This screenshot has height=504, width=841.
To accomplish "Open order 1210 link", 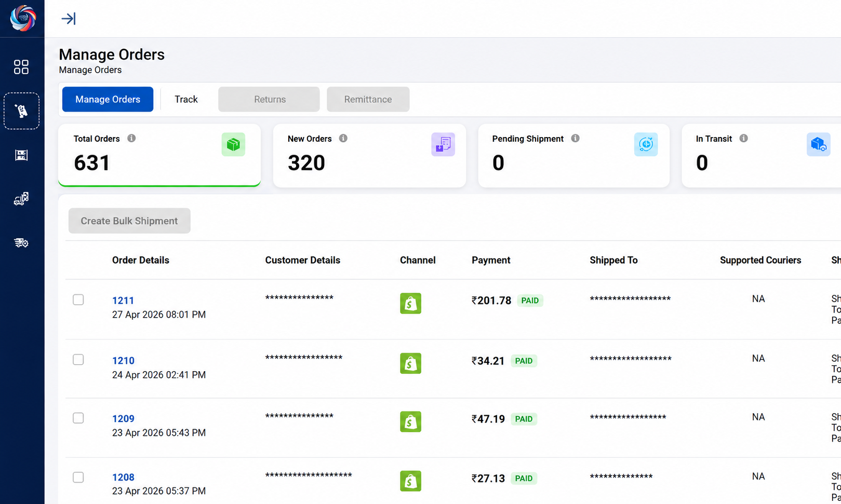I will 123,361.
